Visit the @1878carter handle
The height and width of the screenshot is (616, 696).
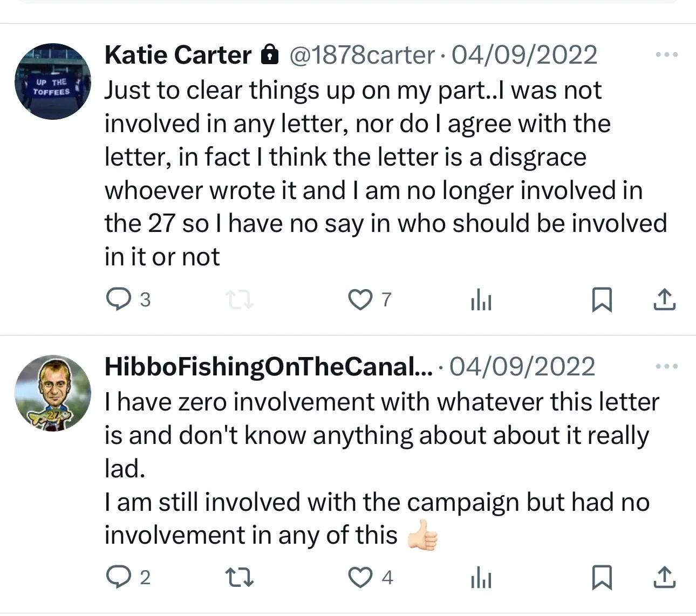coord(362,55)
